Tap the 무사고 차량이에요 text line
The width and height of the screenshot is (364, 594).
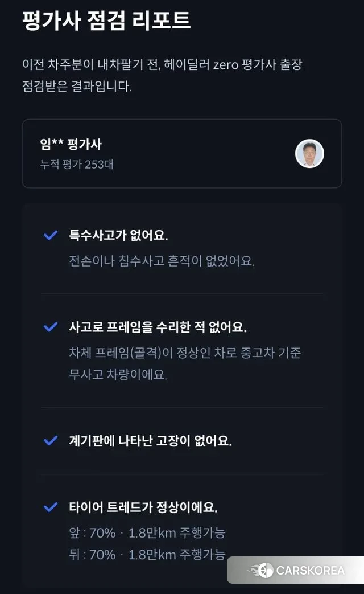coord(118,375)
